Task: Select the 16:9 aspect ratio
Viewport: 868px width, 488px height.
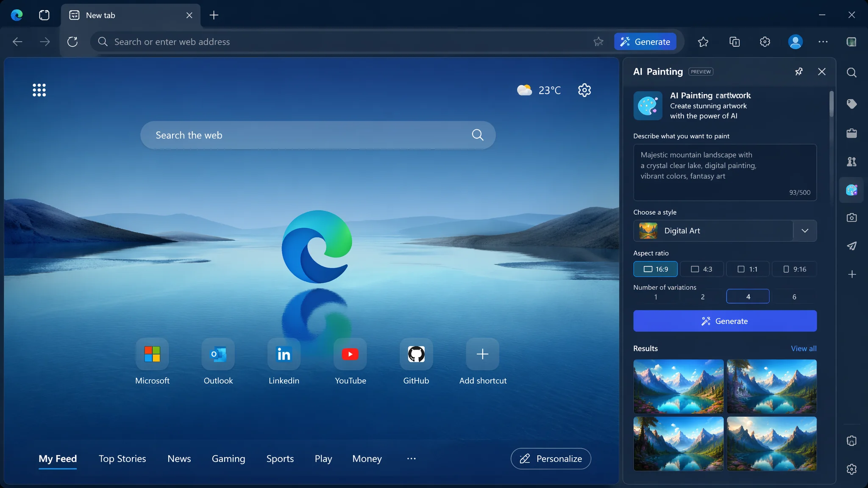Action: coord(655,269)
